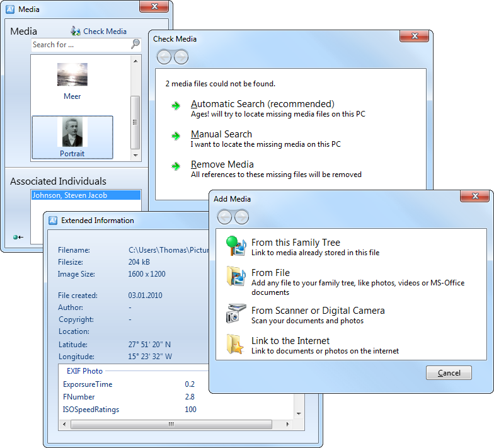Open the Remove Media option
494x448 pixels.
coord(222,164)
